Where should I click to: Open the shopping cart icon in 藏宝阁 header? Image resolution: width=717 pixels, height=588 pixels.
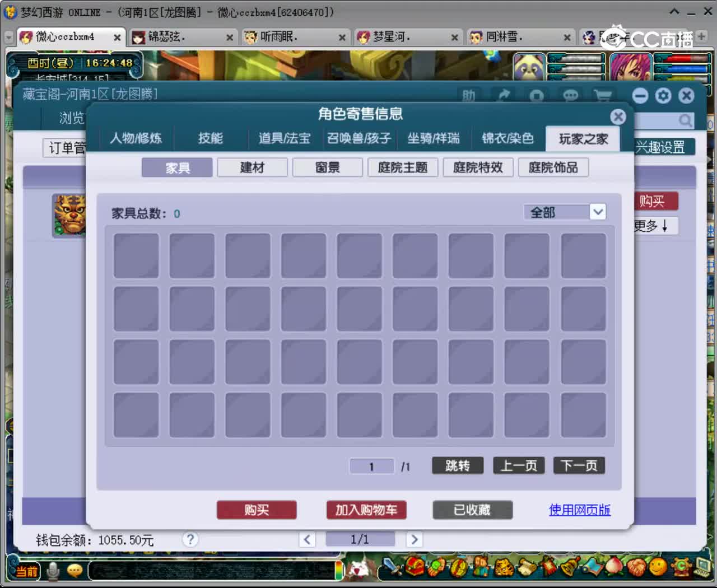pyautogui.click(x=603, y=96)
